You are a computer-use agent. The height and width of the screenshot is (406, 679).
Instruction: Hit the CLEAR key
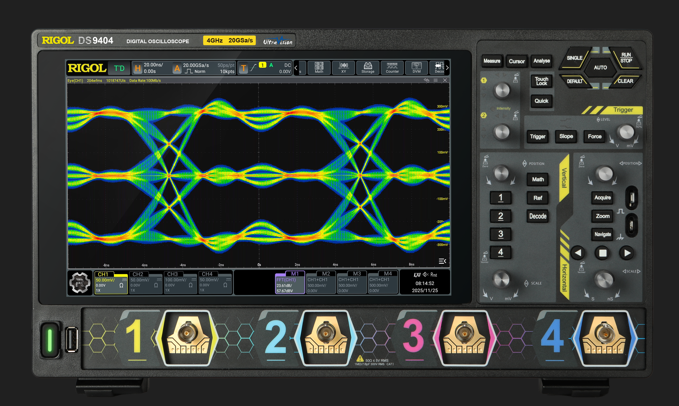tap(625, 81)
